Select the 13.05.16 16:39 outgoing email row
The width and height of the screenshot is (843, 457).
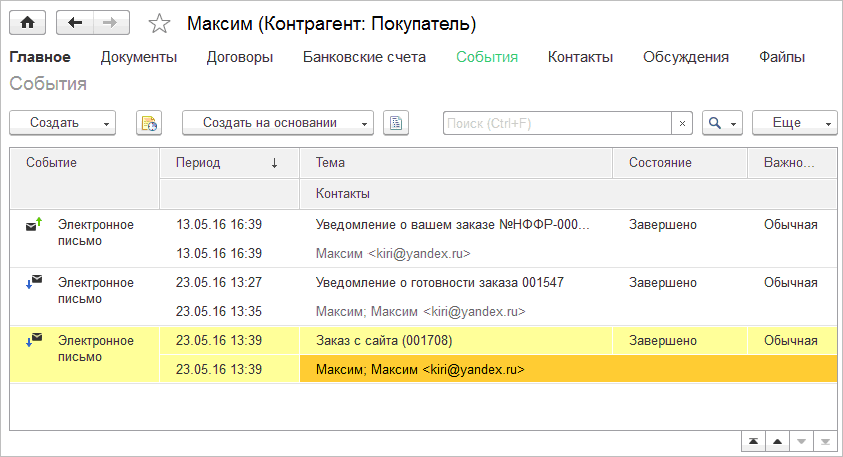pos(452,225)
